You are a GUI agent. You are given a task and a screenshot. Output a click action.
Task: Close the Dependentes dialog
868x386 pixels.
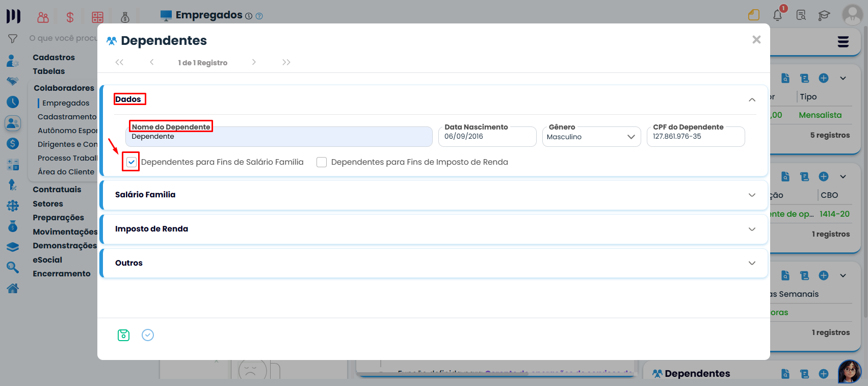[756, 40]
